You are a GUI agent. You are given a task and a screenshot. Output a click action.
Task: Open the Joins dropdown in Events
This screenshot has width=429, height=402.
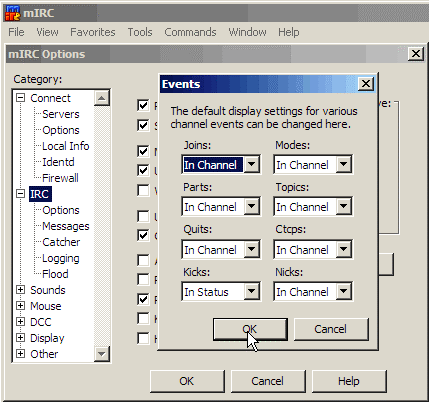coord(252,164)
